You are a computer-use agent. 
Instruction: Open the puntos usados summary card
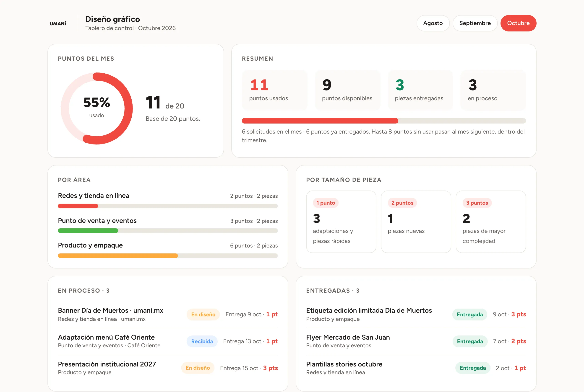(274, 90)
